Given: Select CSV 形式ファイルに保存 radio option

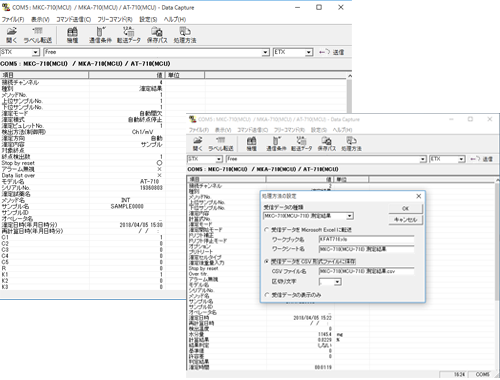Looking at the screenshot, I should (266, 261).
